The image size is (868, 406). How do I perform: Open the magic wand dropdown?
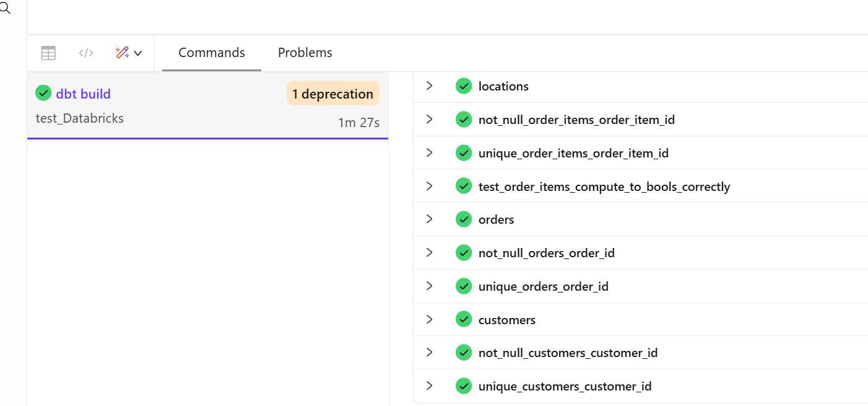pos(129,53)
